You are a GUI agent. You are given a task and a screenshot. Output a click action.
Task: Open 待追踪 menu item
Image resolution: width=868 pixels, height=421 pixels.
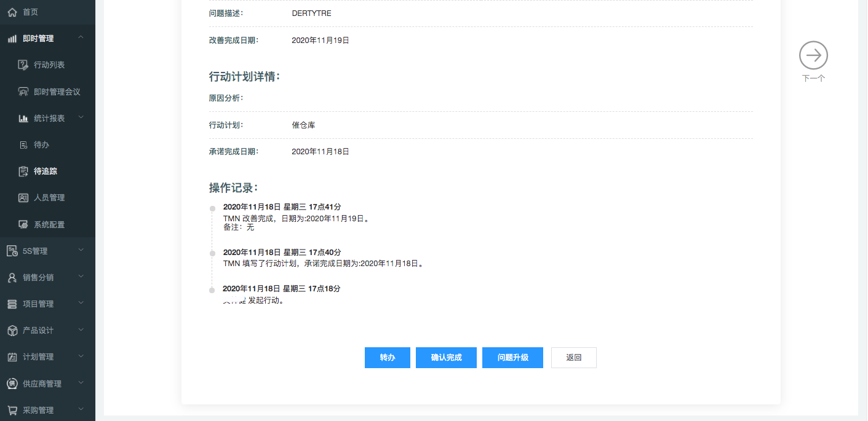point(46,171)
